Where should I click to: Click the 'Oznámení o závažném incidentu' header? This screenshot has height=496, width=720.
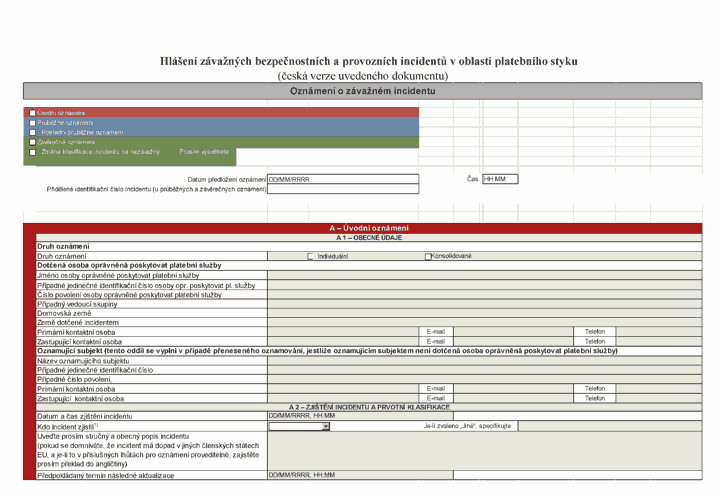[362, 91]
